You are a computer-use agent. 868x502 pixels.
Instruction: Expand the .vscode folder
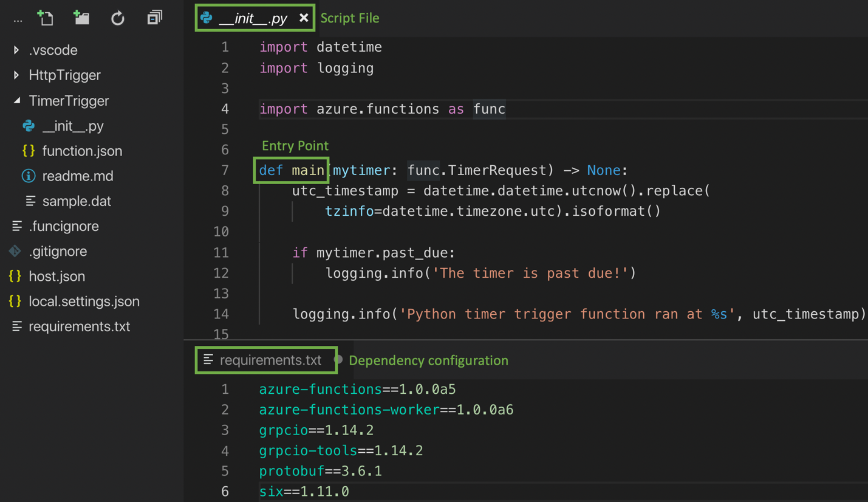point(15,50)
